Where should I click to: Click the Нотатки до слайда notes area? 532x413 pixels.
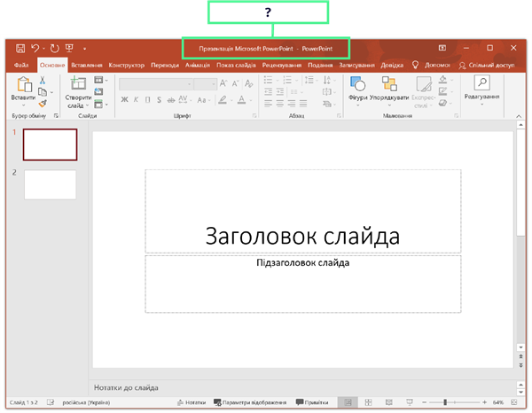point(302,387)
